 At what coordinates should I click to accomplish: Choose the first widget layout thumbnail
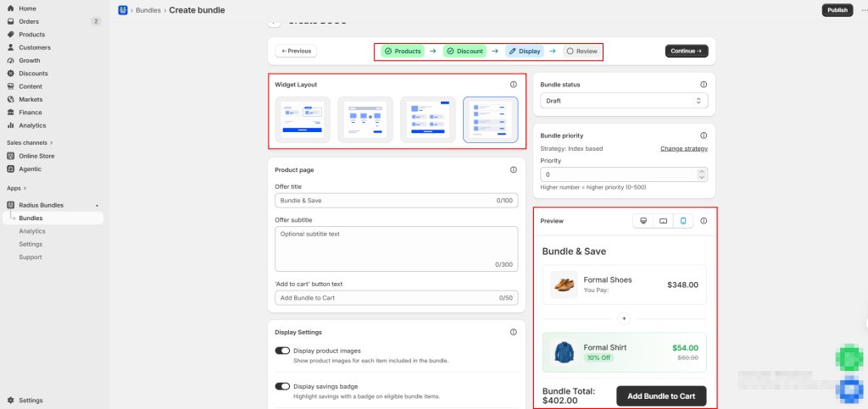click(303, 120)
